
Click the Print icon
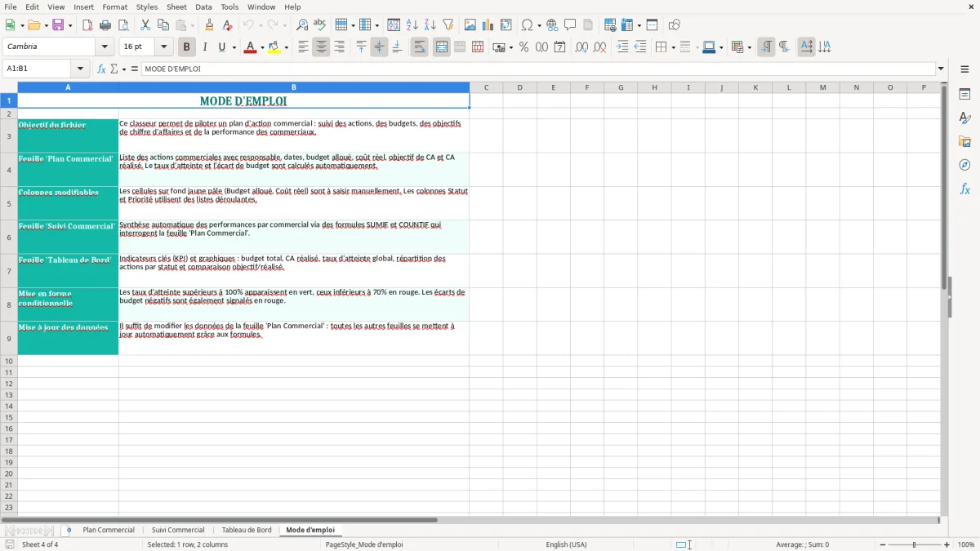pyautogui.click(x=105, y=25)
